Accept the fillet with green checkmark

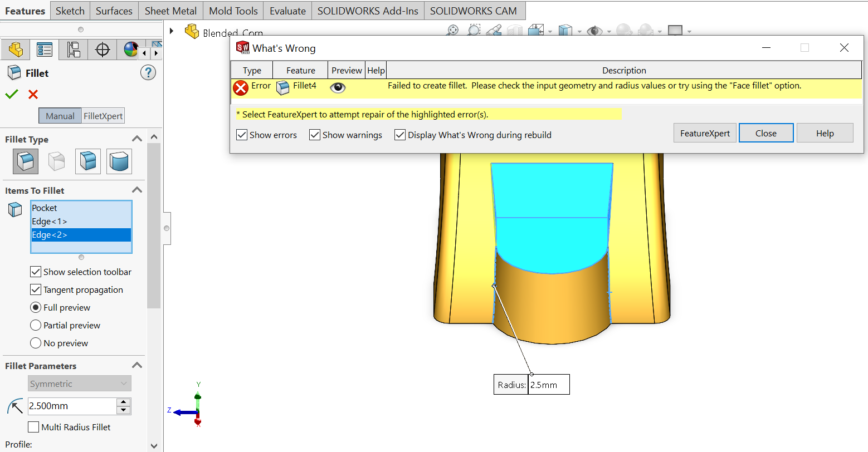tap(12, 94)
